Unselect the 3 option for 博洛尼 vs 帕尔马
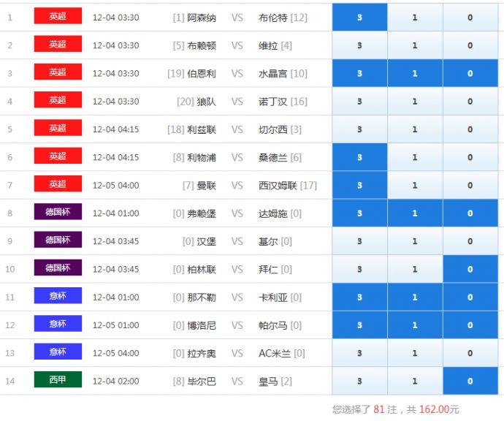The height and width of the screenshot is (421, 504). [x=359, y=325]
